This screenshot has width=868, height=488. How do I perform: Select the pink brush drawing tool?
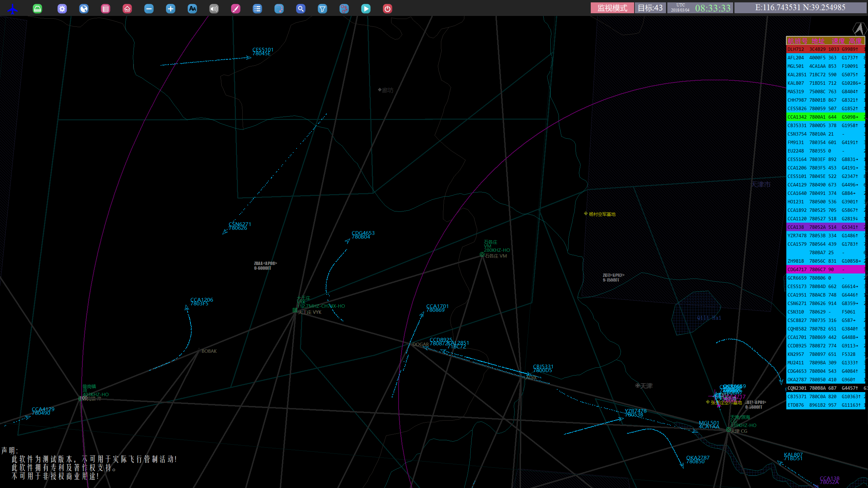click(236, 8)
